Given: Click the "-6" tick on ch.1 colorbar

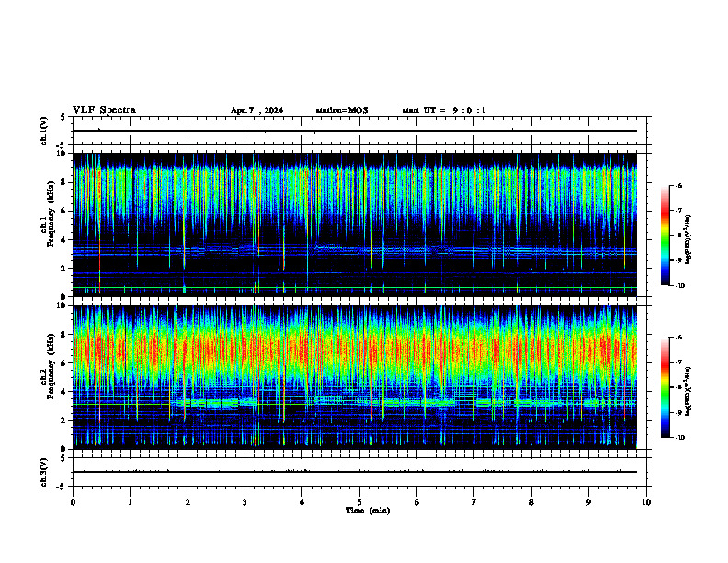Looking at the screenshot, I should point(679,185).
